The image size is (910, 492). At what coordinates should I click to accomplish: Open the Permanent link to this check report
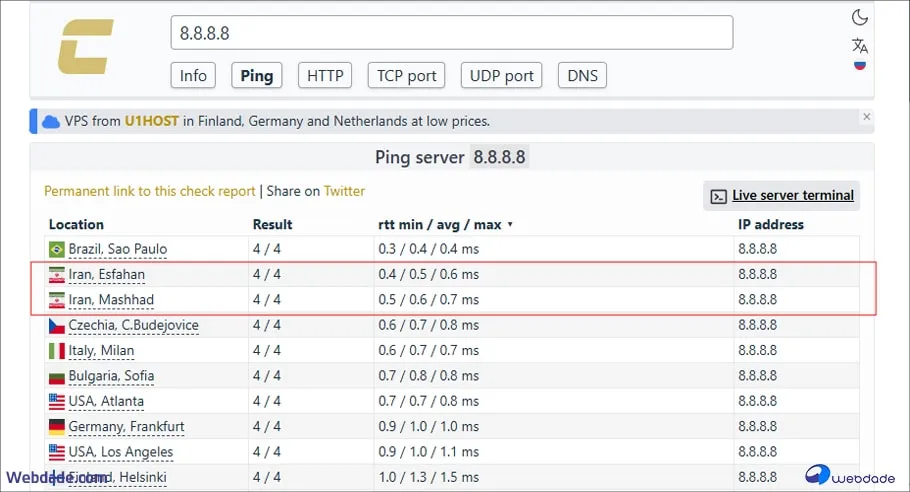(x=150, y=191)
